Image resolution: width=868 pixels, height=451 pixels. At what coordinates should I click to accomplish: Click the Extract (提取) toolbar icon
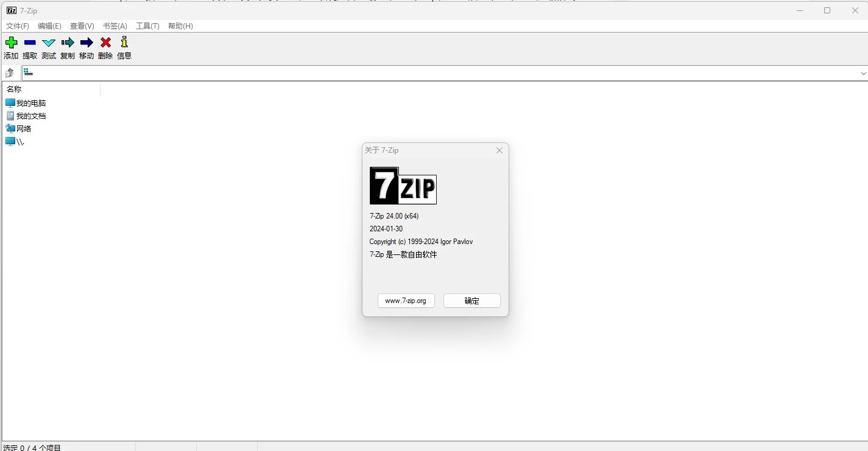point(30,43)
